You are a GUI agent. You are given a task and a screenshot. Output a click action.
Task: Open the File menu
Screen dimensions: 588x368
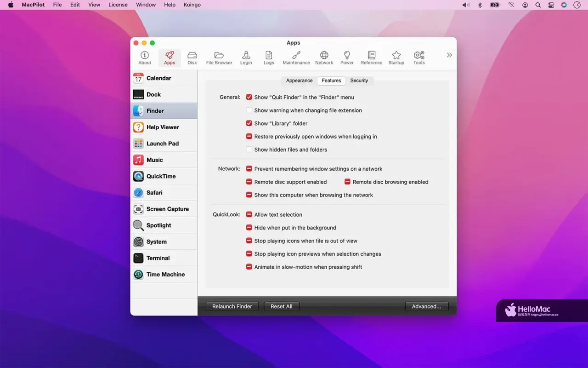(x=57, y=5)
